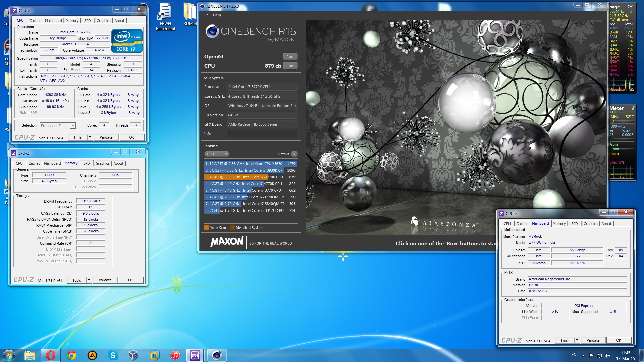Show hidden system tray icons

(x=583, y=355)
